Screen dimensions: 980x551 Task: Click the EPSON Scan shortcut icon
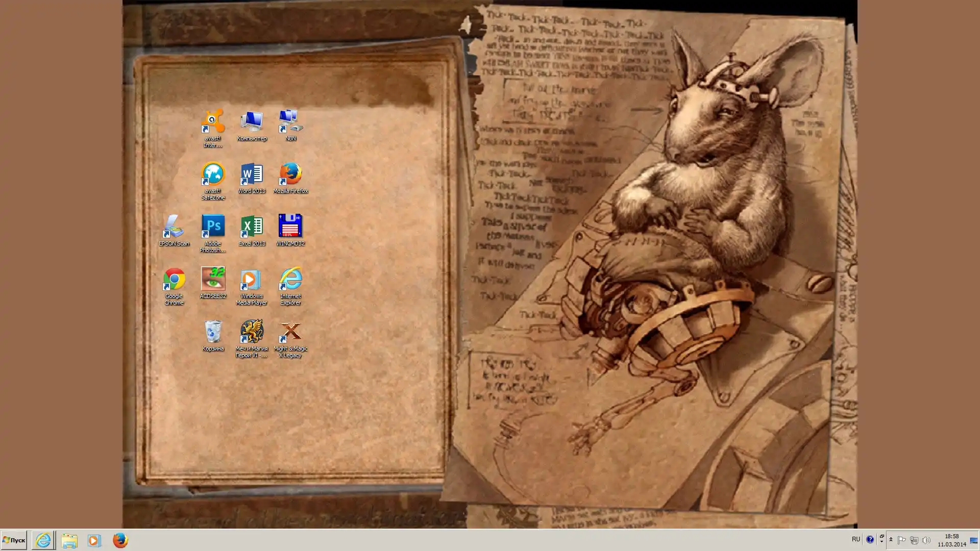(174, 227)
